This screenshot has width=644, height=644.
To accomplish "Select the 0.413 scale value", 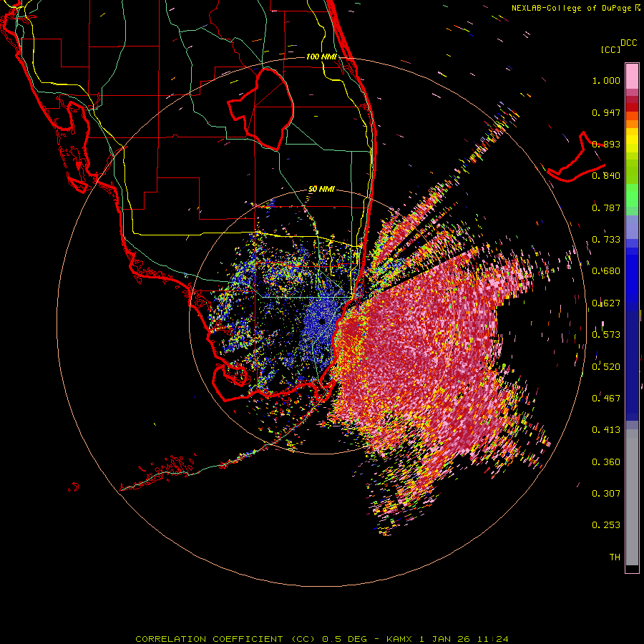I will pos(606,430).
